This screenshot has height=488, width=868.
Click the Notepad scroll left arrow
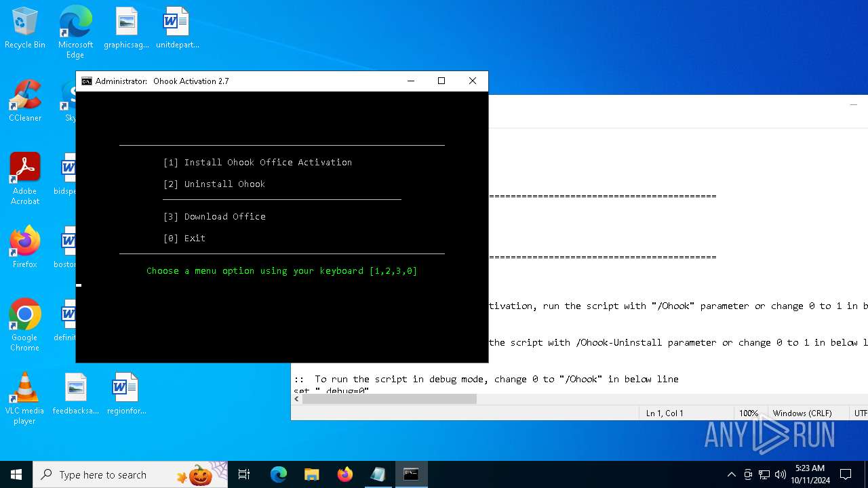tap(296, 399)
